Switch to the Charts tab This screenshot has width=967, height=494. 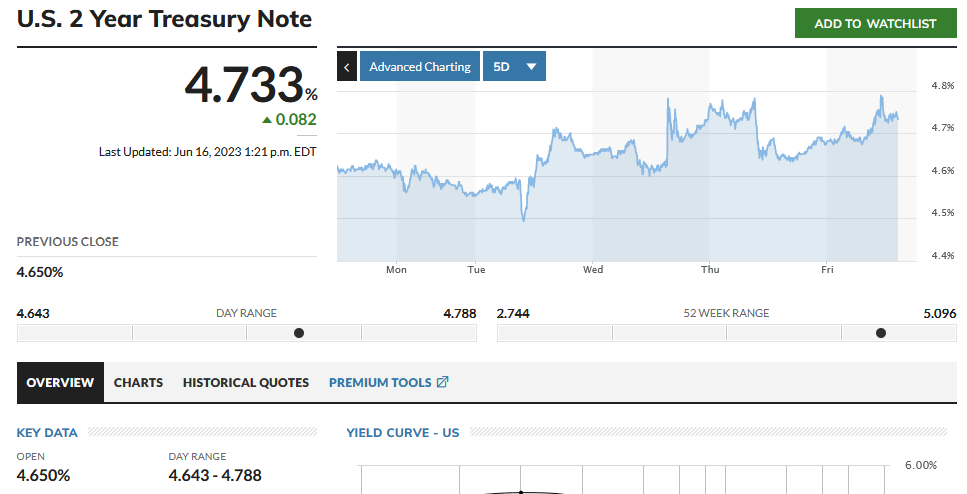tap(138, 382)
